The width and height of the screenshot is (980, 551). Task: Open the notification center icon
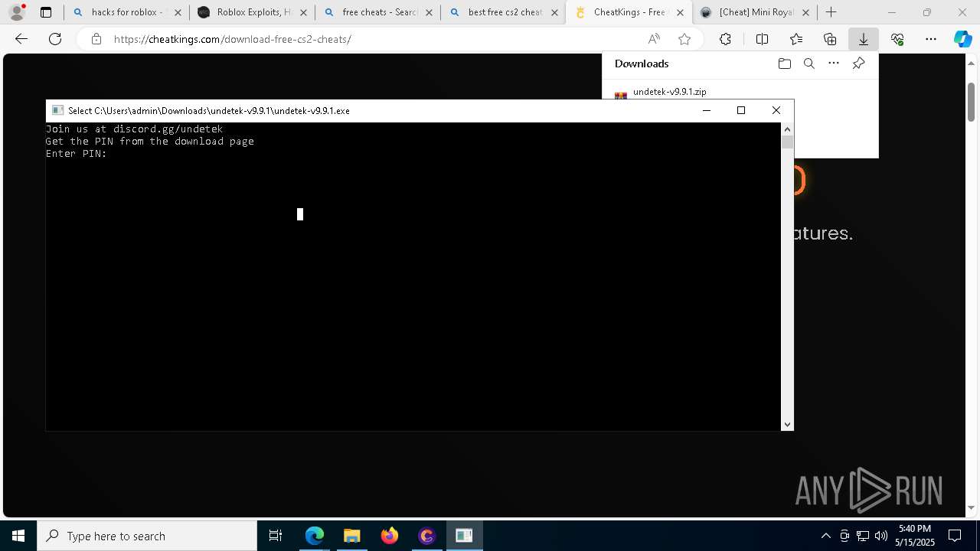coord(955,536)
